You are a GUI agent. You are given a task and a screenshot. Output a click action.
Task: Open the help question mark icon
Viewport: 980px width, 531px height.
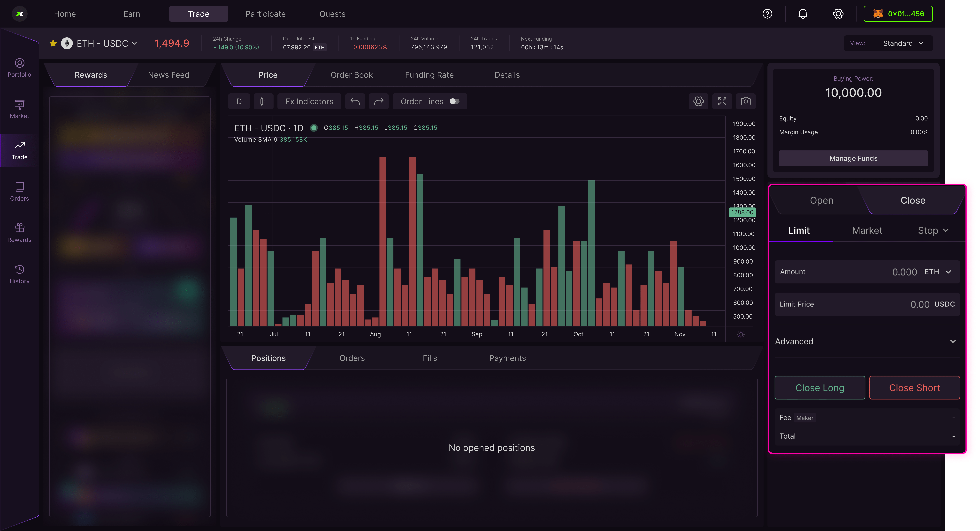767,14
